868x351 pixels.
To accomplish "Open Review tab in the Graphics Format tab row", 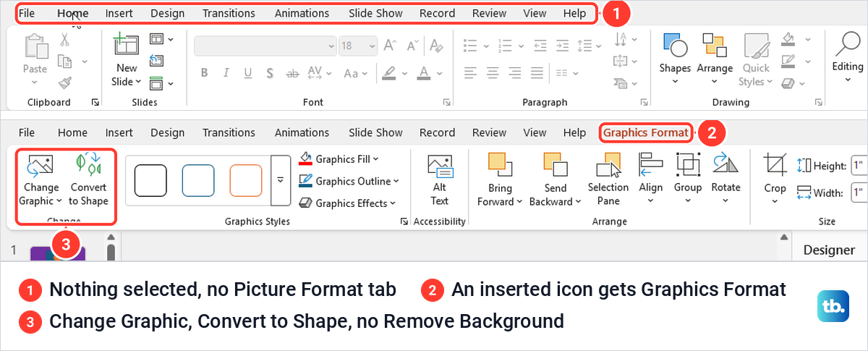I will [x=490, y=132].
